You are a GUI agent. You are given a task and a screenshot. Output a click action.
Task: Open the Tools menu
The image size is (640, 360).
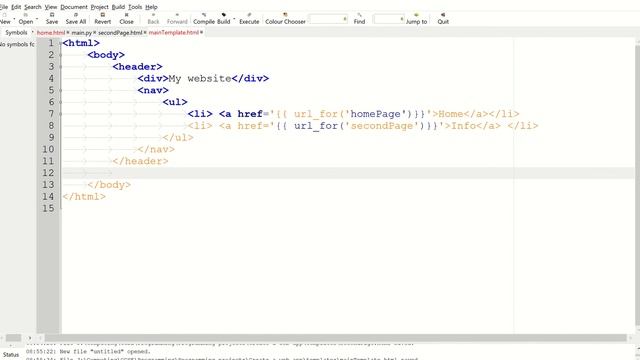(135, 7)
